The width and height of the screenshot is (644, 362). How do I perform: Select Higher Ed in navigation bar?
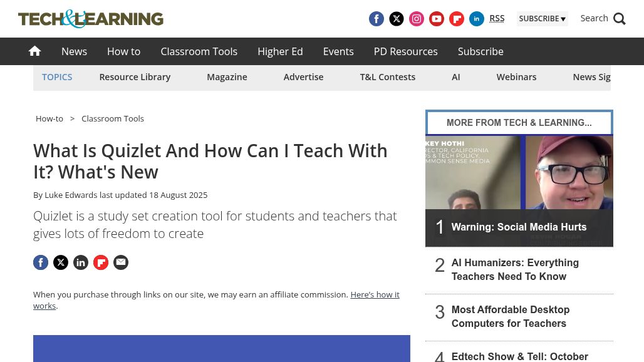280,51
